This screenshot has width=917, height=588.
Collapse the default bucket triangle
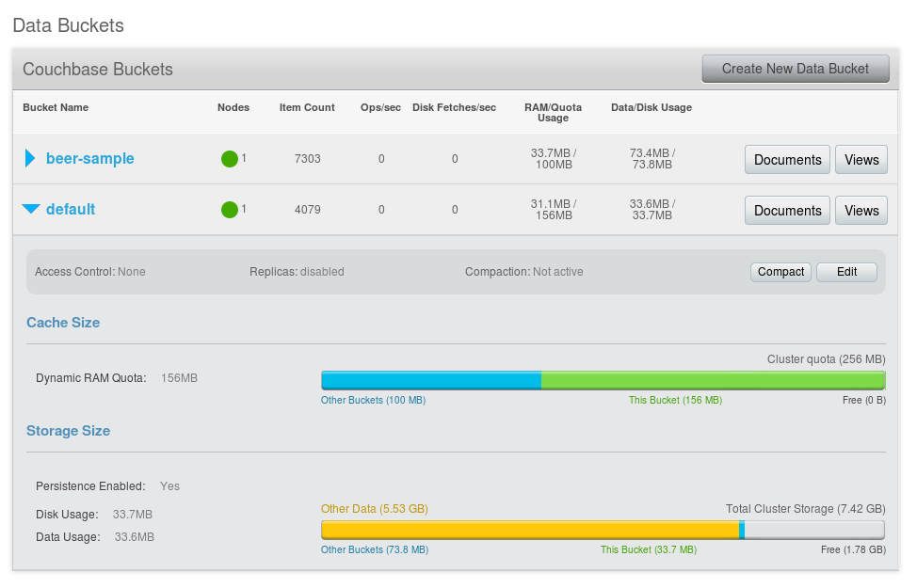click(x=31, y=209)
